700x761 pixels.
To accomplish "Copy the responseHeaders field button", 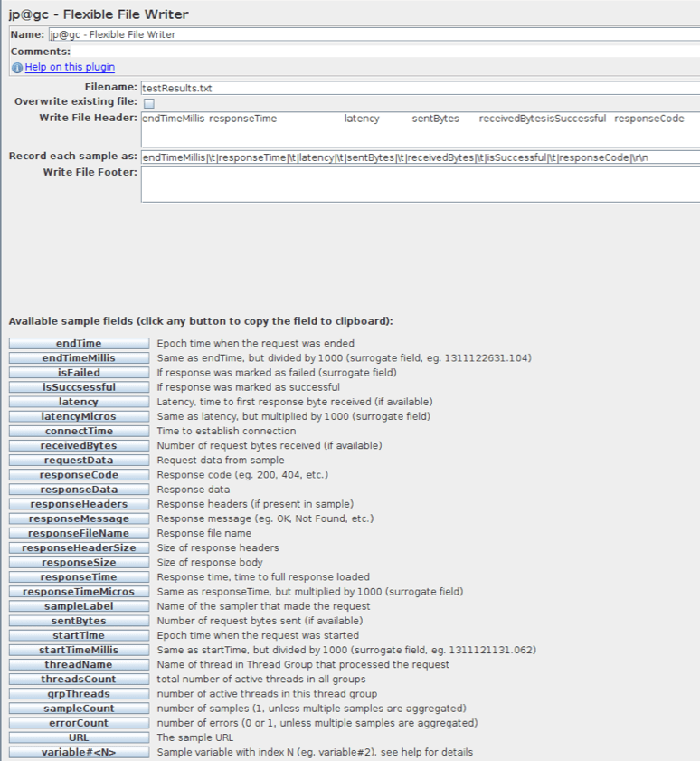I will click(79, 504).
